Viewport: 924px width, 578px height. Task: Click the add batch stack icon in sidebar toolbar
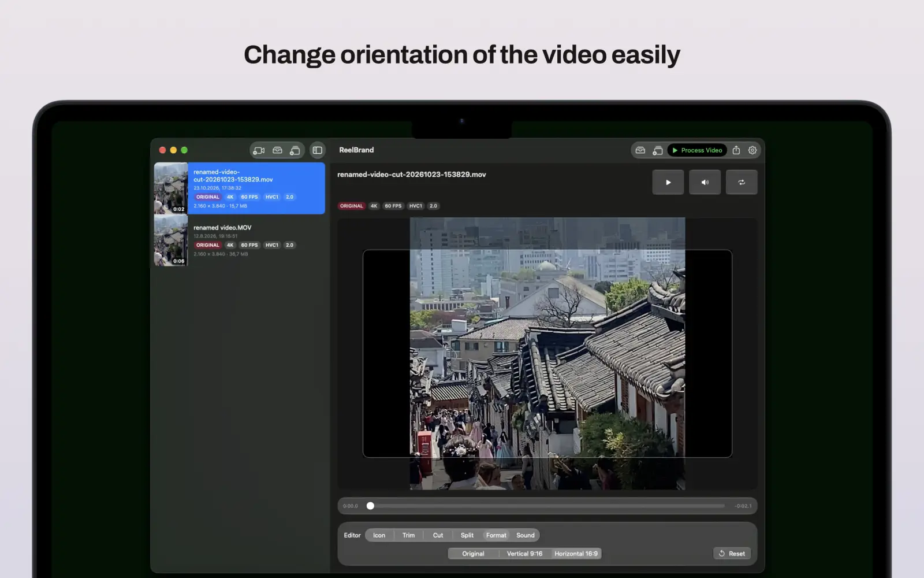point(295,150)
